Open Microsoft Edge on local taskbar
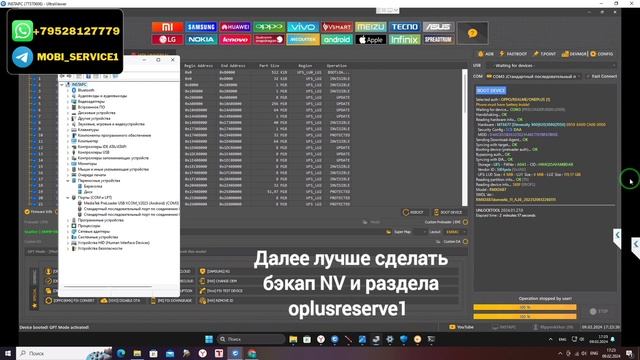This screenshot has width=640, height=360. (x=121, y=353)
